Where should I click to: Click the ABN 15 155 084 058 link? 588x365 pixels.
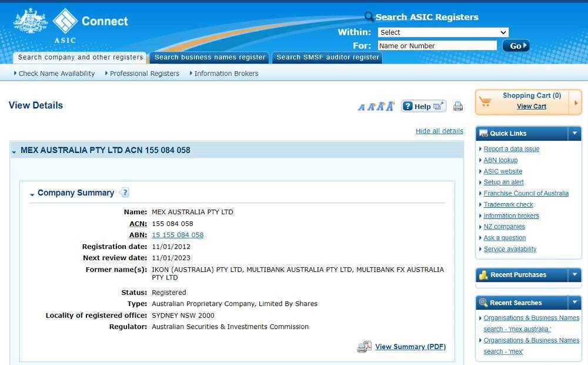click(178, 235)
